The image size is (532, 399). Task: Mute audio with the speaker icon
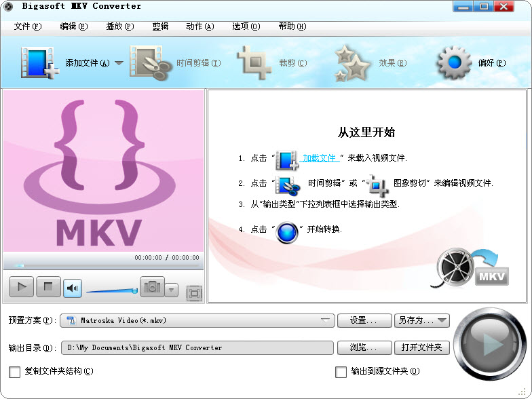coord(72,288)
